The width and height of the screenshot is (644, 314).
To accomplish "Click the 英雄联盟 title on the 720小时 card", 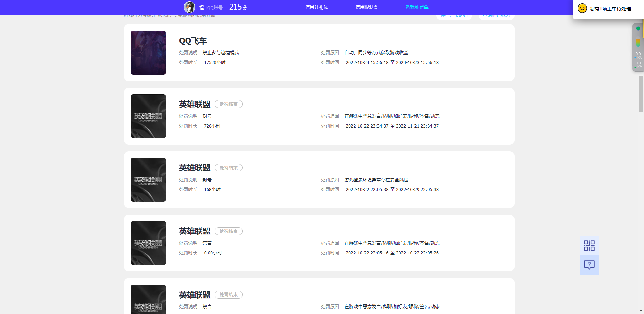I will (x=195, y=104).
